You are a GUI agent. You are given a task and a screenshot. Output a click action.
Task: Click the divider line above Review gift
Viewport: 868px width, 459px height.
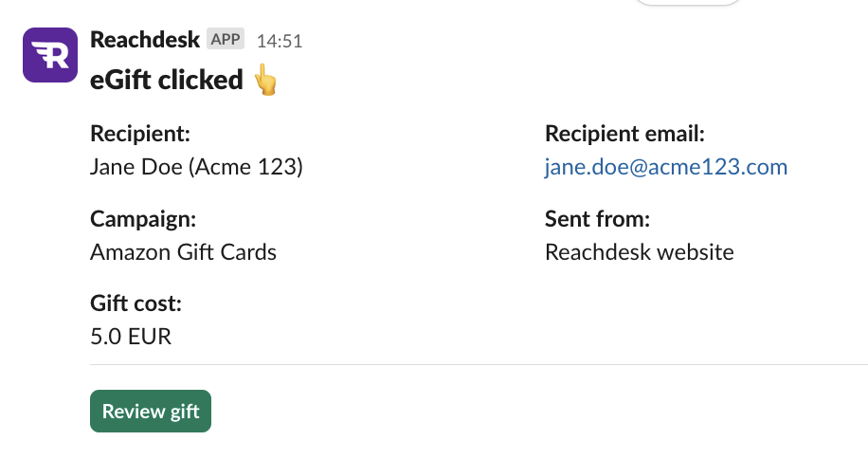click(479, 365)
